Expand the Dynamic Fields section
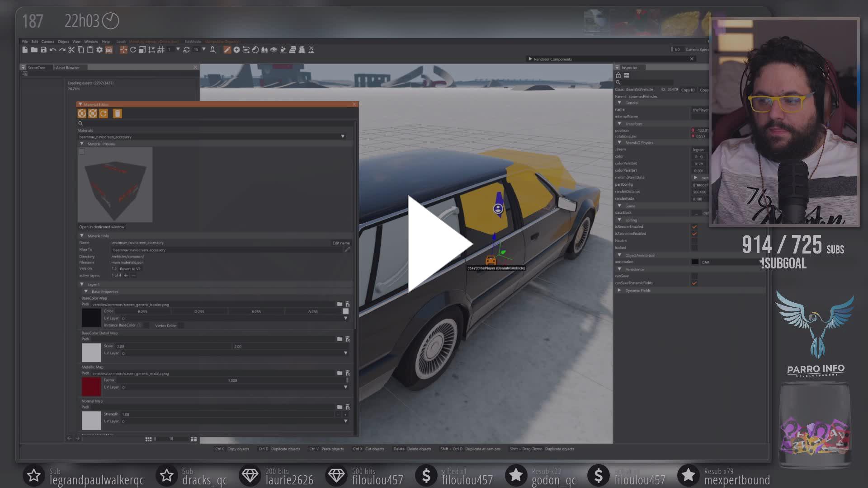 [619, 291]
